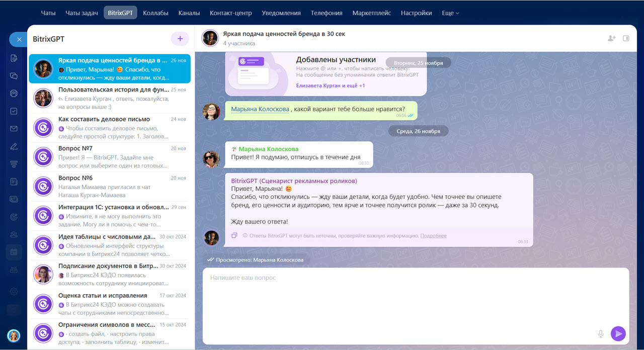The height and width of the screenshot is (350, 644).
Task: Click the add participant icon in chat header
Action: point(611,38)
